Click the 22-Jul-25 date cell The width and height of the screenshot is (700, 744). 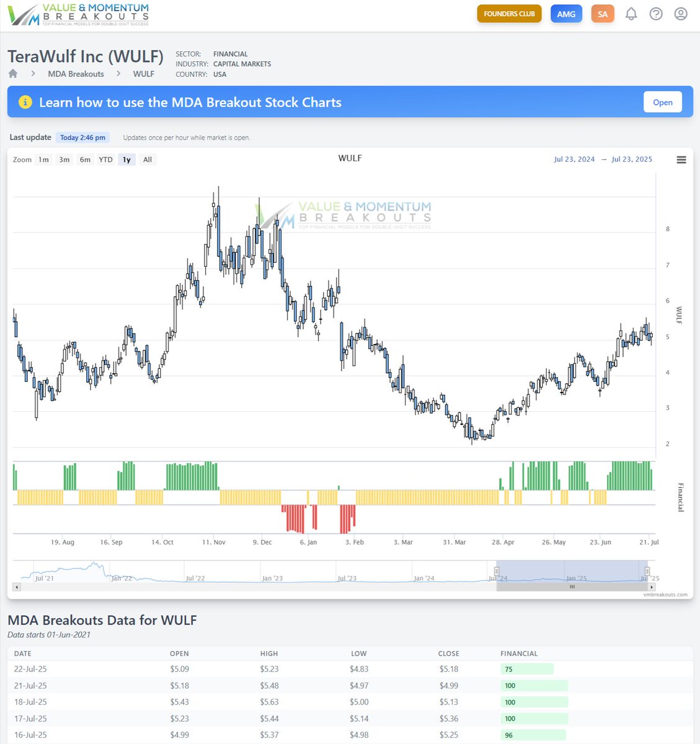coord(30,669)
